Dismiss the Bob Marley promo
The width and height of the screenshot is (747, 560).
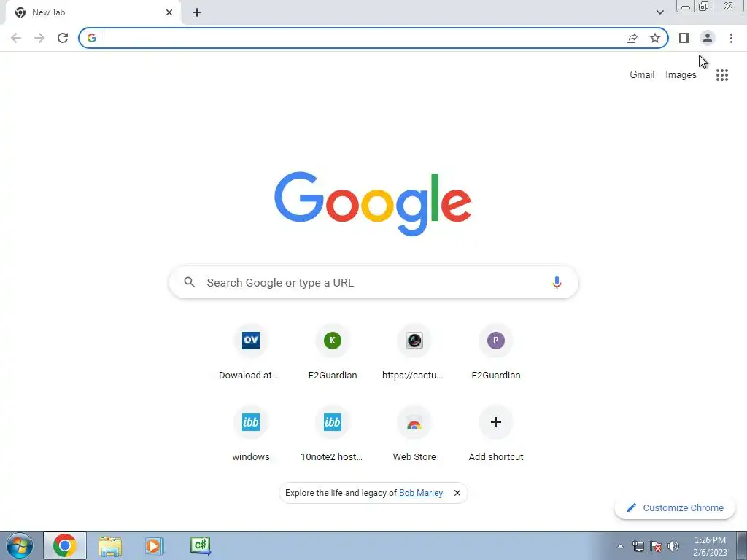click(457, 493)
